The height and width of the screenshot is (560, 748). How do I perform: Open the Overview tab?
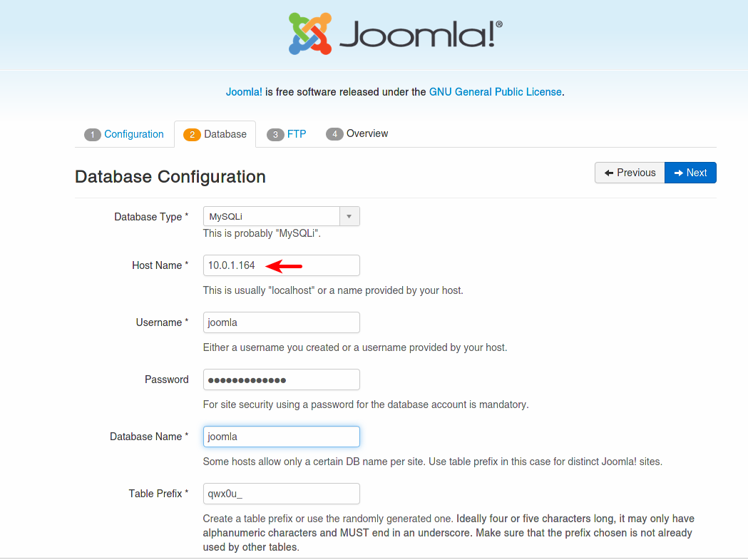pyautogui.click(x=357, y=133)
